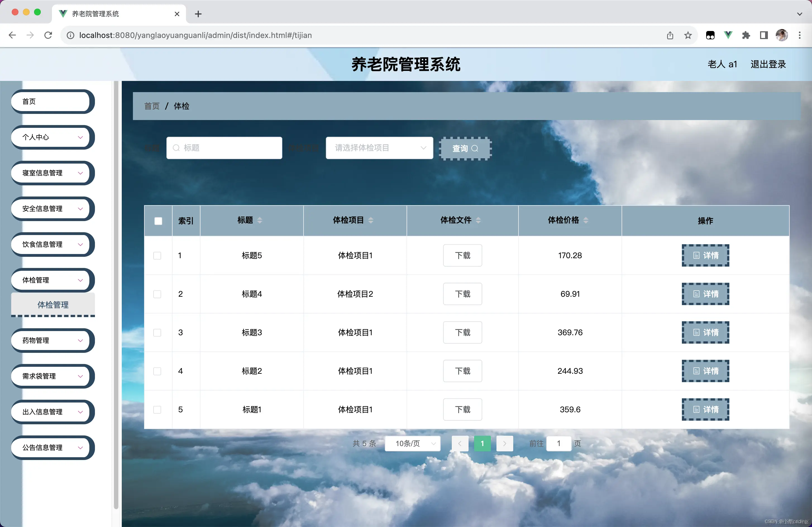
Task: Click the sort icon on 体检项目 column
Action: [372, 220]
